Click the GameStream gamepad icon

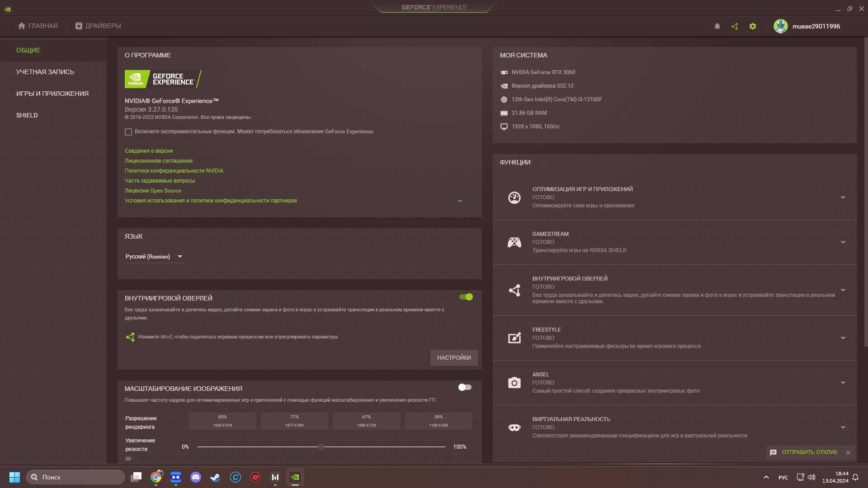[x=514, y=242]
